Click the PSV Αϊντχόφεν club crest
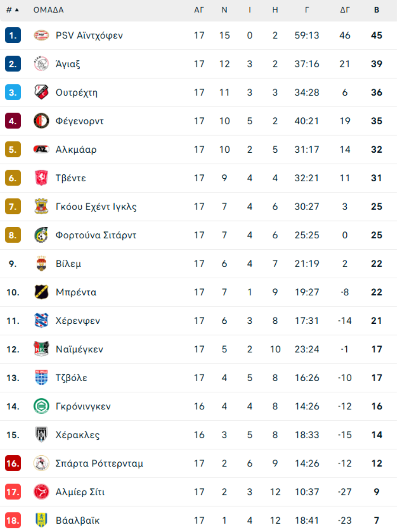This screenshot has height=532, width=397. click(41, 35)
